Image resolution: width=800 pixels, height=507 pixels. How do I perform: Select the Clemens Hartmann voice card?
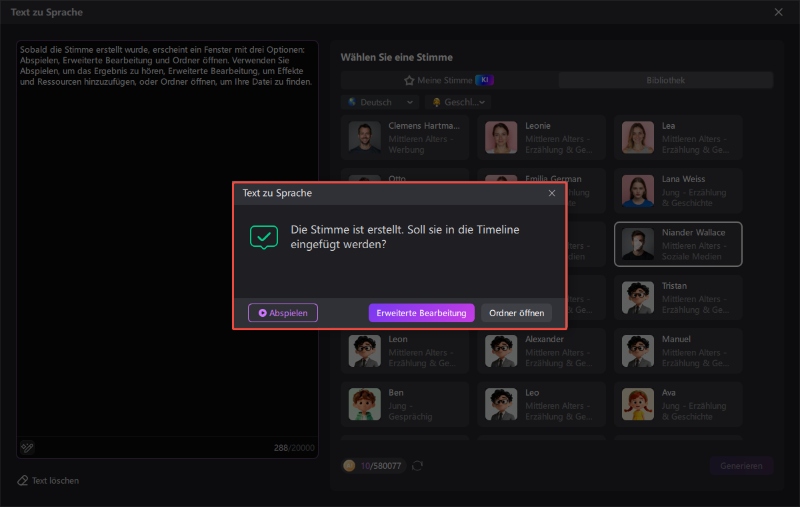pyautogui.click(x=405, y=137)
